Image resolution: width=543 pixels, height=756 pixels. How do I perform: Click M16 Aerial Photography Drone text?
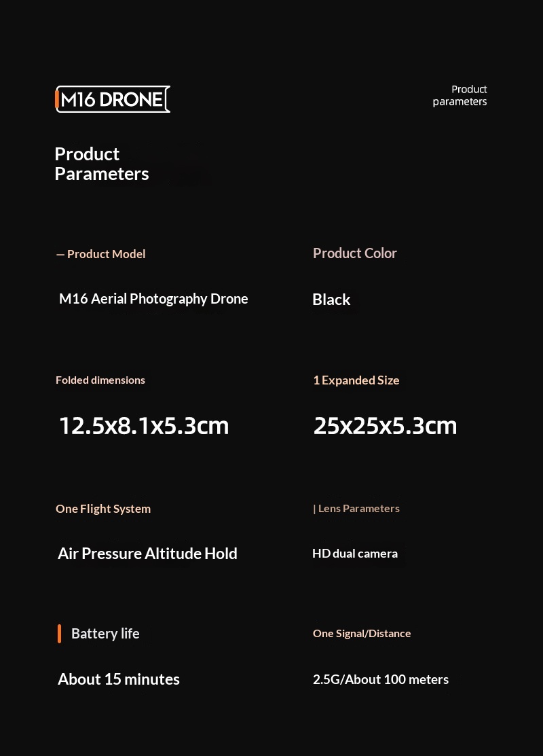(x=153, y=299)
